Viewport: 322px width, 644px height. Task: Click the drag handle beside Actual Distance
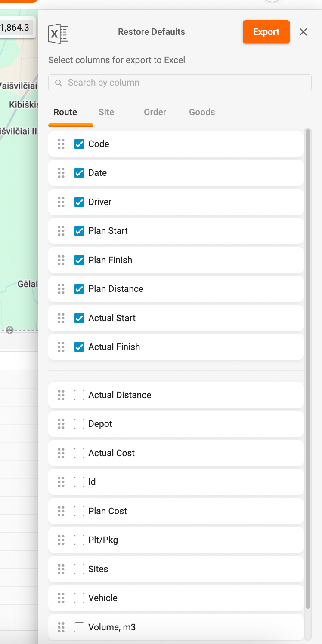(61, 395)
